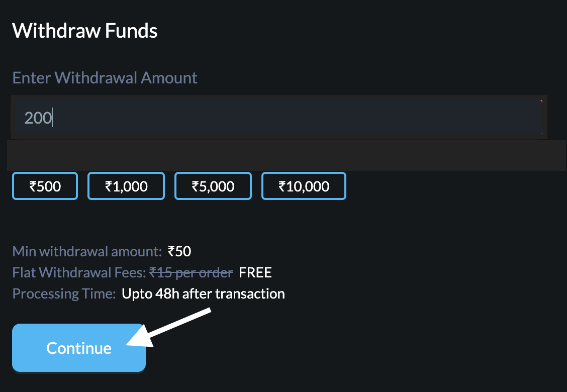Click the rupee symbol on the ₹500 chip
This screenshot has width=567, height=392.
tap(33, 187)
